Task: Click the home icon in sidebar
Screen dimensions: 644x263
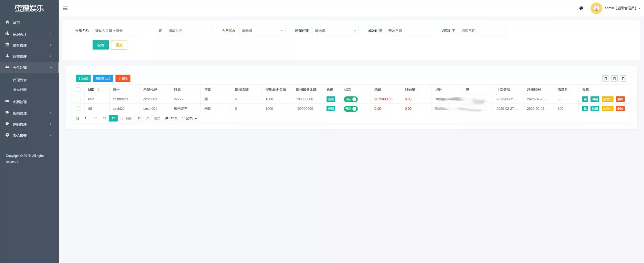Action: [7, 22]
